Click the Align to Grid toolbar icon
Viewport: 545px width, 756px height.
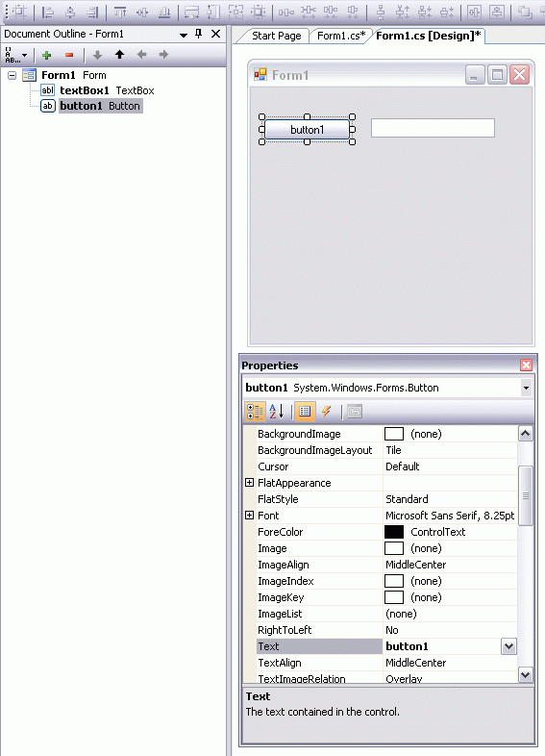(19, 12)
